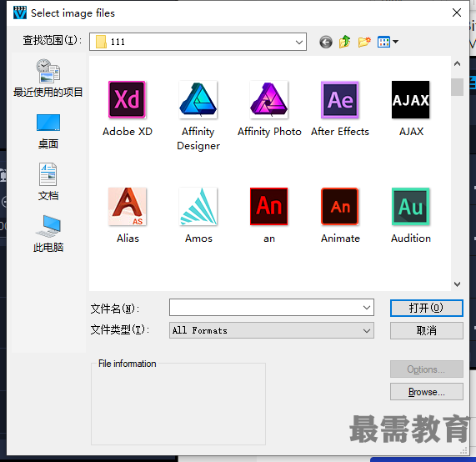Click the 'After Effects' file name label

pyautogui.click(x=340, y=132)
